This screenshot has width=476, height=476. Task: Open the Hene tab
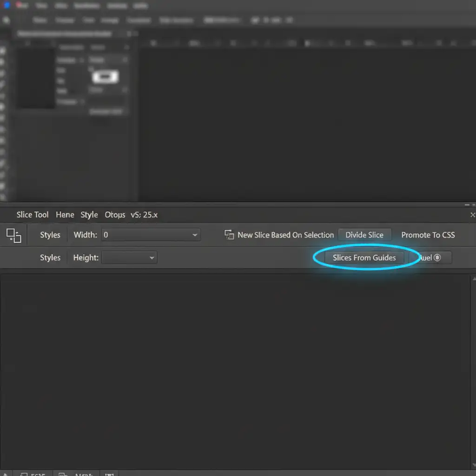click(65, 215)
